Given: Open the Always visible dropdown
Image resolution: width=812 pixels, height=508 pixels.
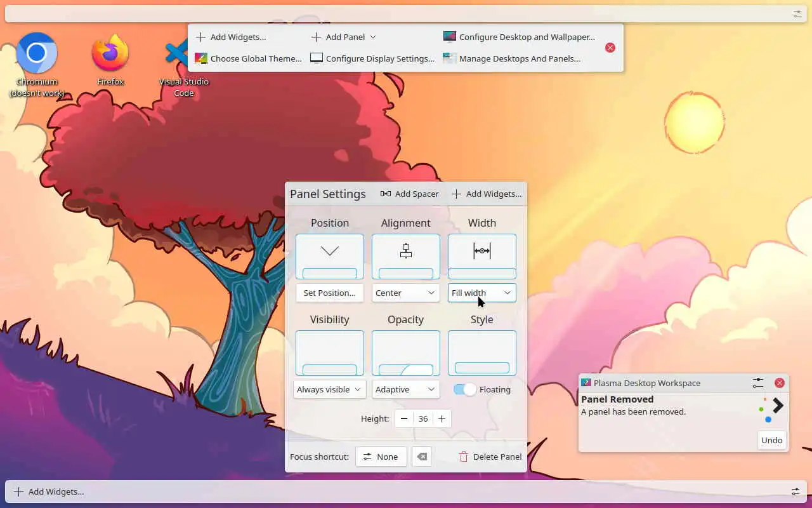Looking at the screenshot, I should [x=330, y=389].
